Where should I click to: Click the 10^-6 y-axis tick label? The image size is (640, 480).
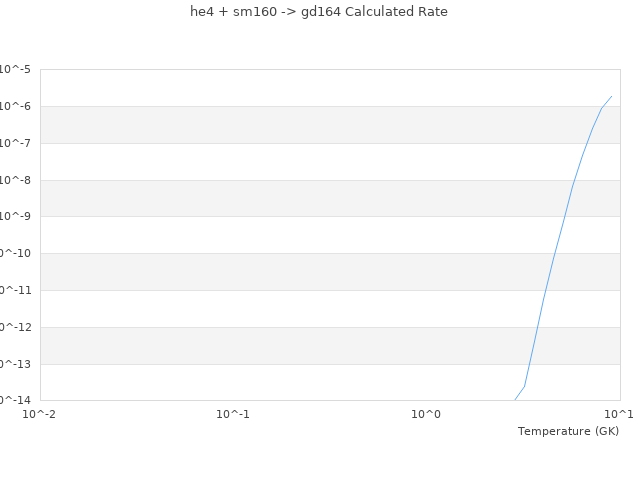[15, 107]
